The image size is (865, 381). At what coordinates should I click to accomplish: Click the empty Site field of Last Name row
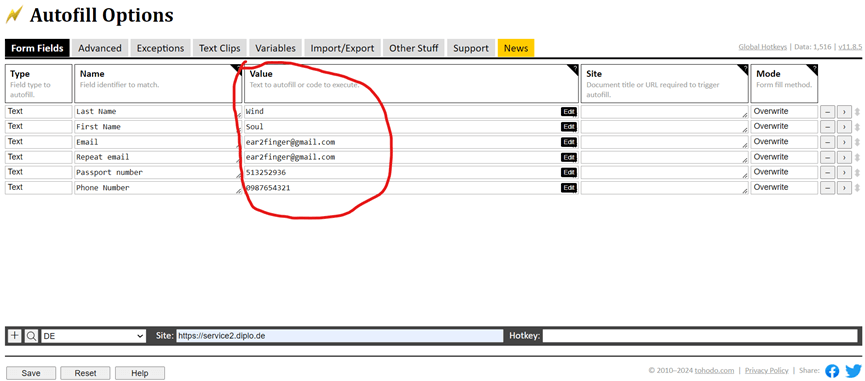point(664,112)
